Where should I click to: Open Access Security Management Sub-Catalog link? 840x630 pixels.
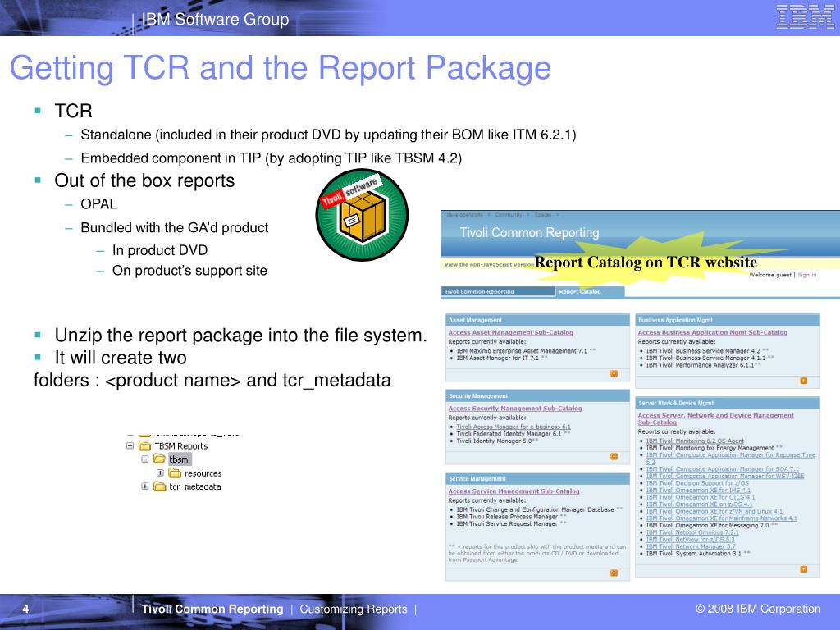coord(515,409)
